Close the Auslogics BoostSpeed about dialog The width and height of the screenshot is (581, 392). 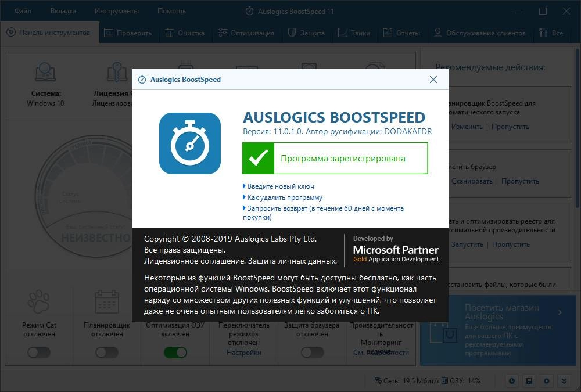coord(433,80)
